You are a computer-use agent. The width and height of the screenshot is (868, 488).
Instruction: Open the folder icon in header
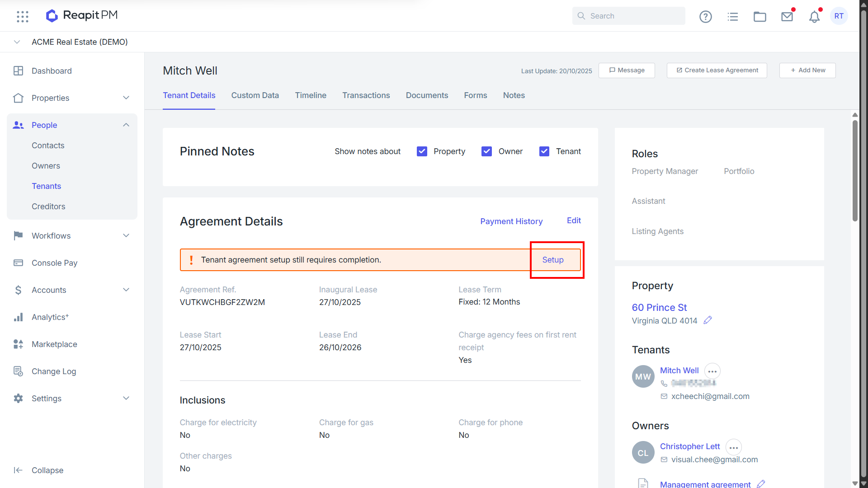[759, 17]
